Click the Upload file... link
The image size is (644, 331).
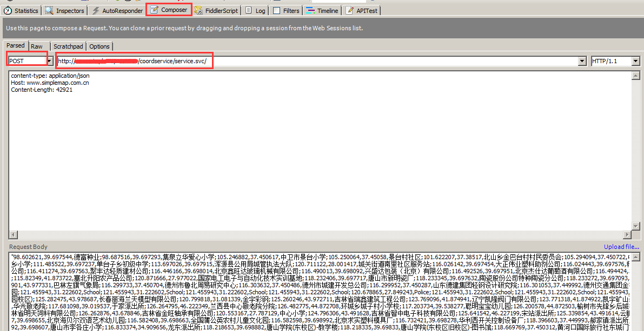tap(621, 247)
